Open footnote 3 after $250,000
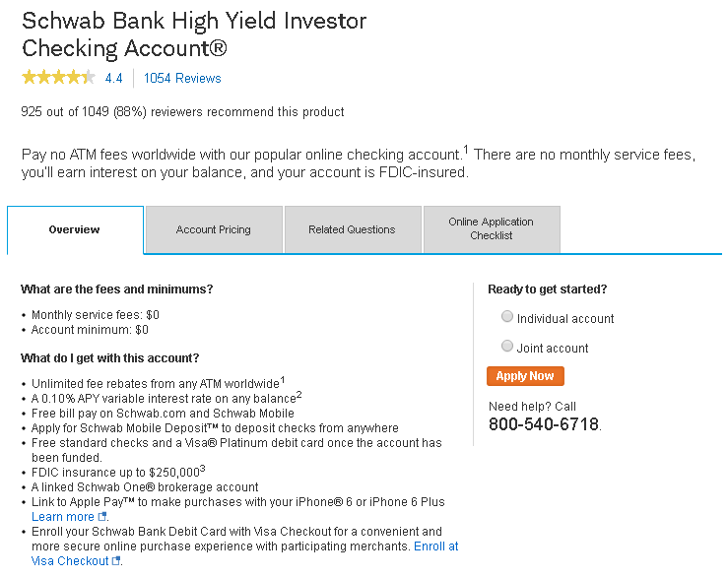The height and width of the screenshot is (578, 728). click(x=202, y=468)
